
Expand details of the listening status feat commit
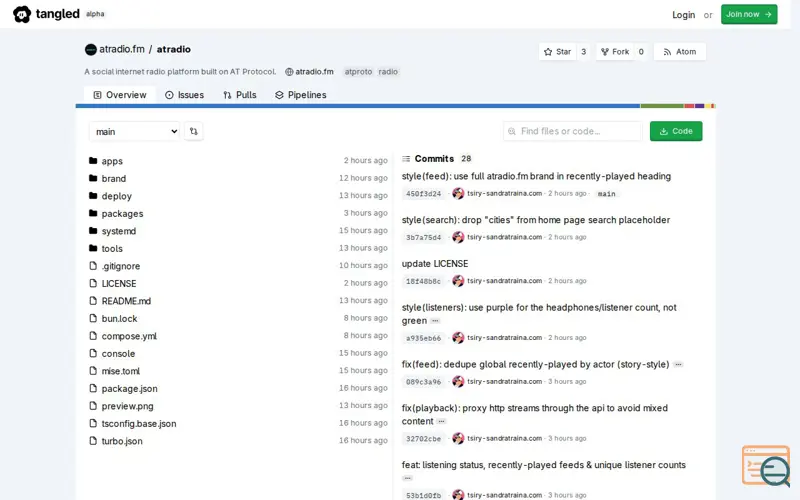click(x=407, y=478)
